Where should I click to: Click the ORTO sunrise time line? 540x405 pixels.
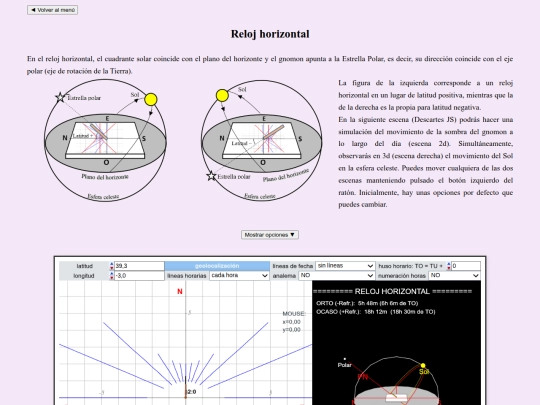367,303
